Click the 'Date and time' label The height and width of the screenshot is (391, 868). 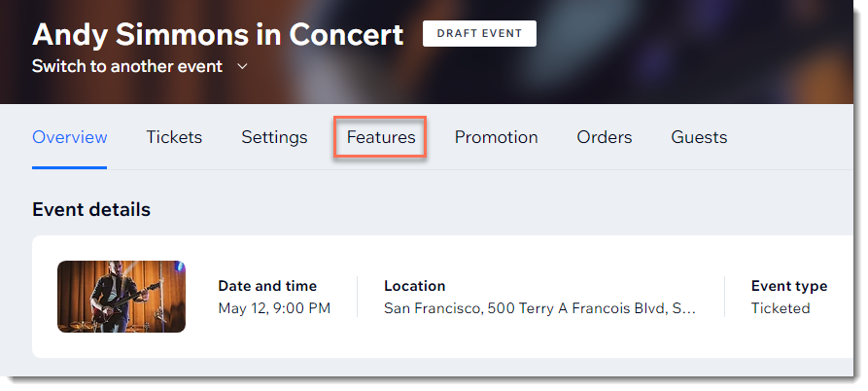(x=267, y=286)
